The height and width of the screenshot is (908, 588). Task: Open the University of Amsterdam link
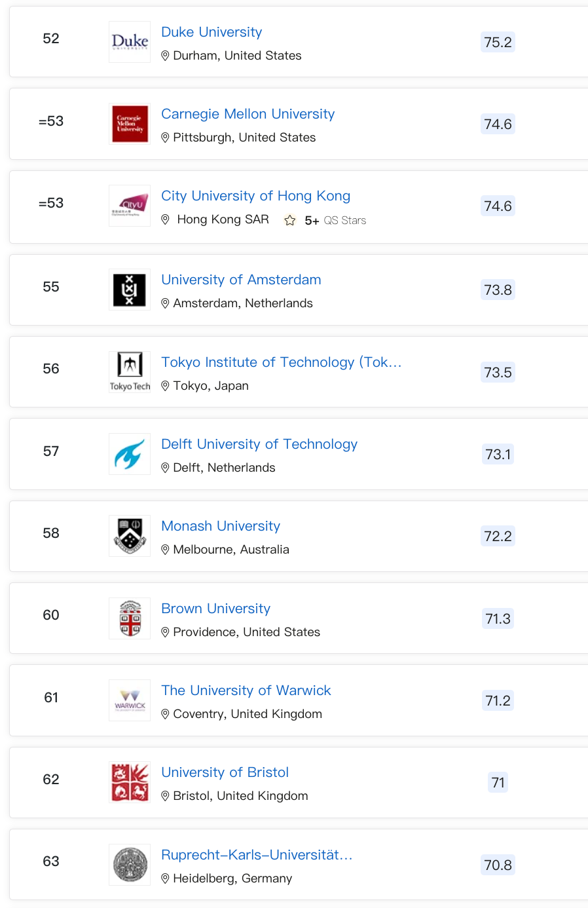pos(241,280)
